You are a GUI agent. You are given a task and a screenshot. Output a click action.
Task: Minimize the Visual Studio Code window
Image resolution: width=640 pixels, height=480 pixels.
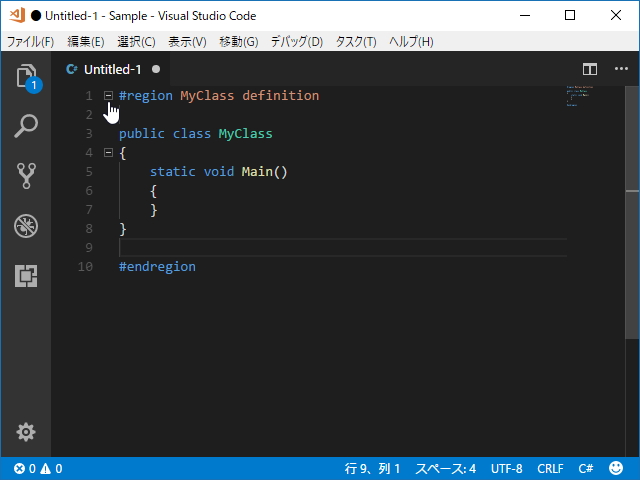point(525,15)
